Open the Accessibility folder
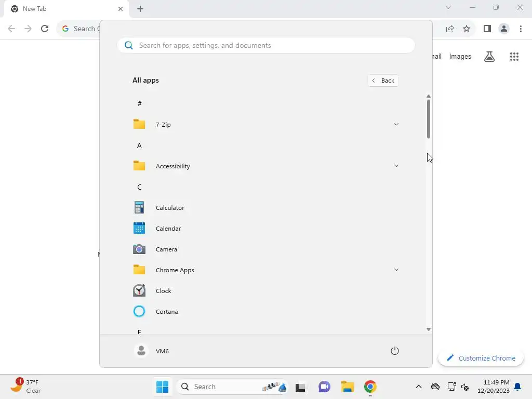532x399 pixels. [265, 166]
